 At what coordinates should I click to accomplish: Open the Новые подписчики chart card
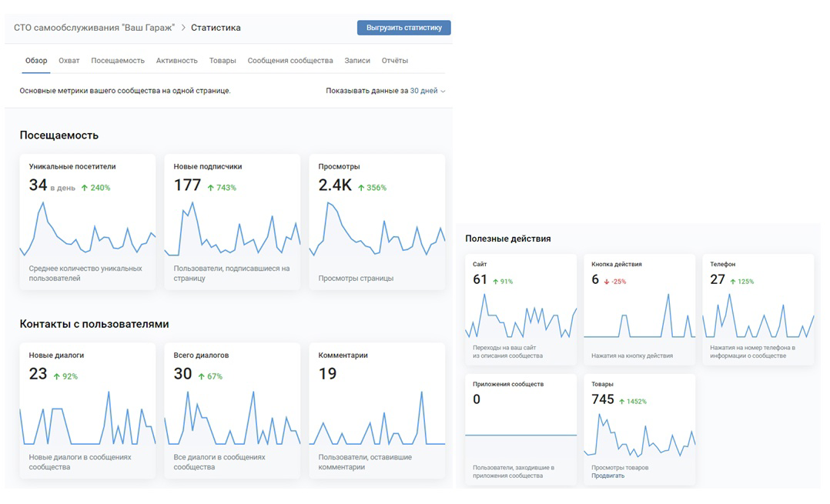click(233, 222)
